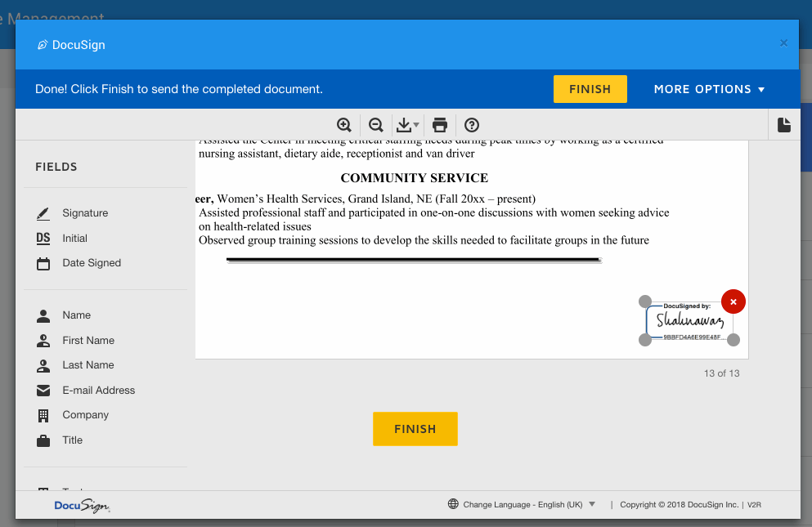The width and height of the screenshot is (812, 527).
Task: Pick the E-mail Address field
Action: [98, 391]
